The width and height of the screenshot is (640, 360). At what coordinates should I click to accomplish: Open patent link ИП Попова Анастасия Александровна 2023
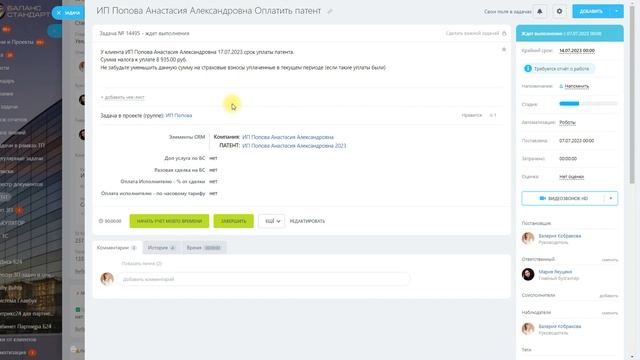coord(294,146)
